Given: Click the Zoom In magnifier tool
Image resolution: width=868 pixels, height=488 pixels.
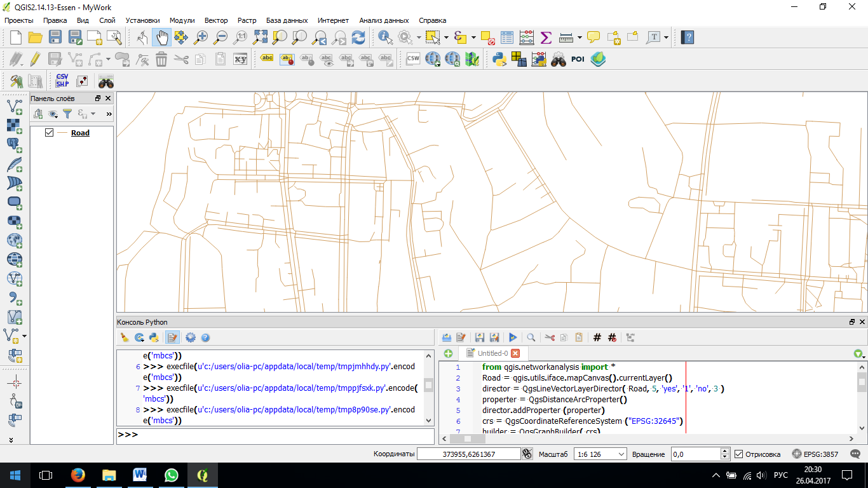Looking at the screenshot, I should tap(201, 37).
